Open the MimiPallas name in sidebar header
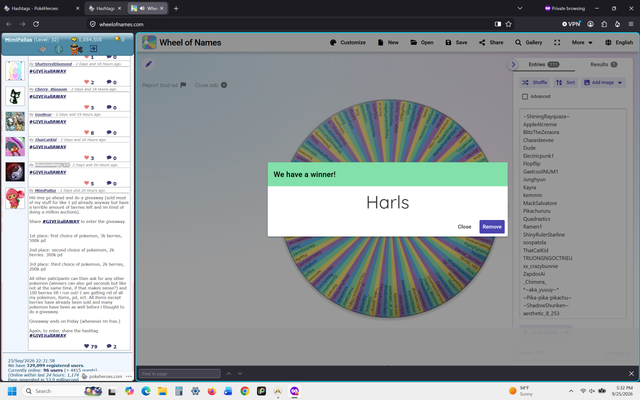This screenshot has width=640, height=400. coord(18,40)
